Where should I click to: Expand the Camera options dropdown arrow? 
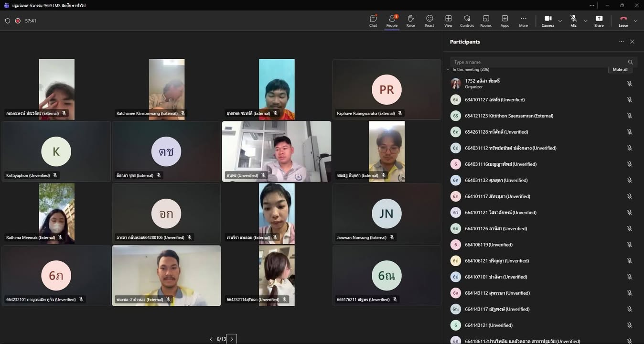click(560, 21)
